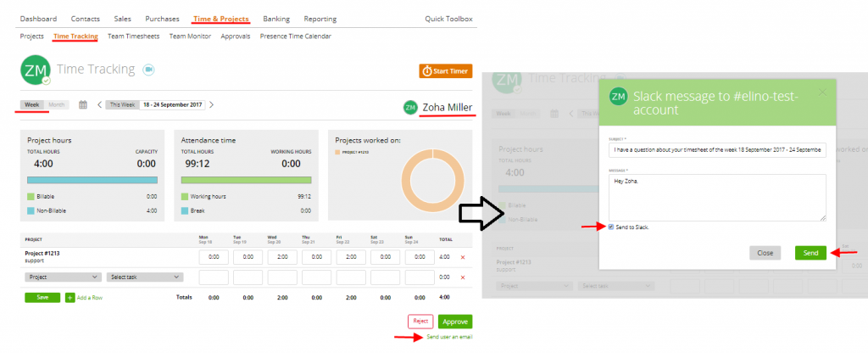
Task: Click the Break legend swatch
Action: pyautogui.click(x=184, y=211)
